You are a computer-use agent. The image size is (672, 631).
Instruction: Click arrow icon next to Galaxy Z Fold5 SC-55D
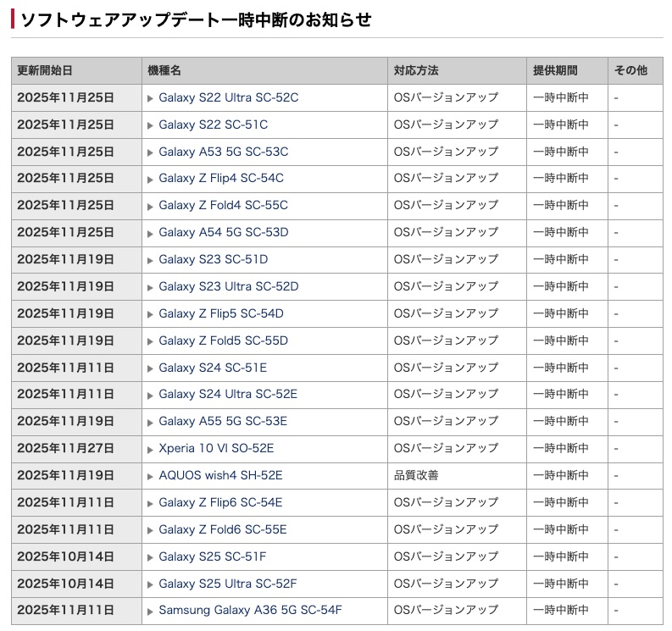tap(151, 341)
